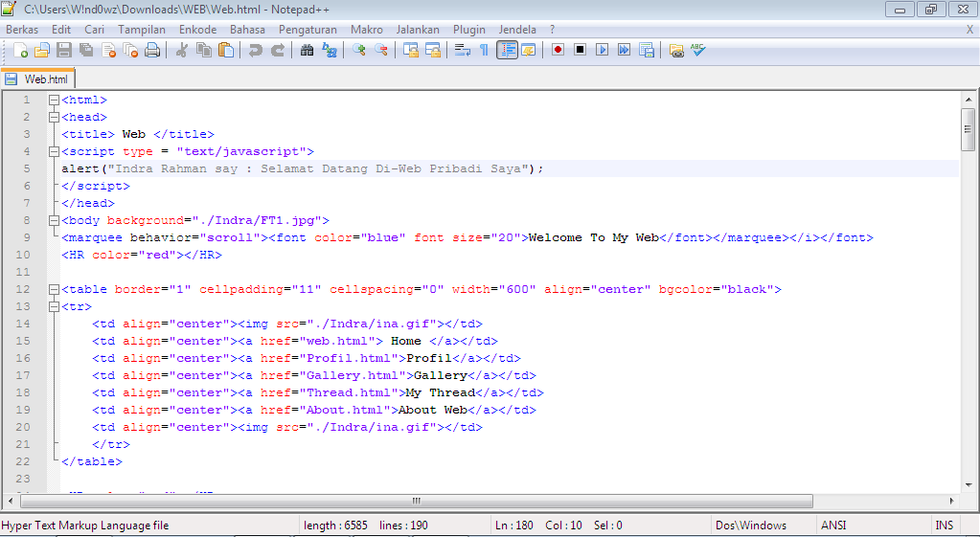Close all documents toolbar icon
This screenshot has height=537, width=980.
tap(130, 50)
